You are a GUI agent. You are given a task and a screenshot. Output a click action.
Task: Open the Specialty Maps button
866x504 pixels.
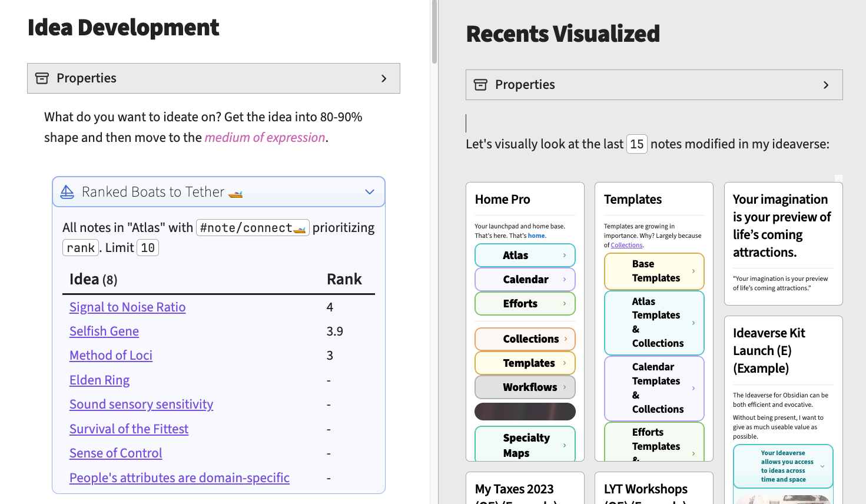tap(525, 445)
